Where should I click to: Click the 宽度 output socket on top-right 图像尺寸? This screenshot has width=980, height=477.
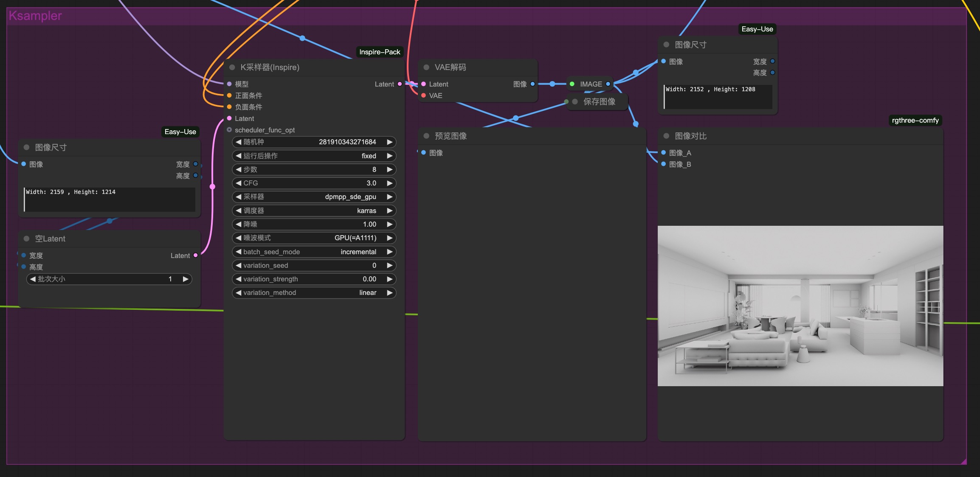click(772, 62)
